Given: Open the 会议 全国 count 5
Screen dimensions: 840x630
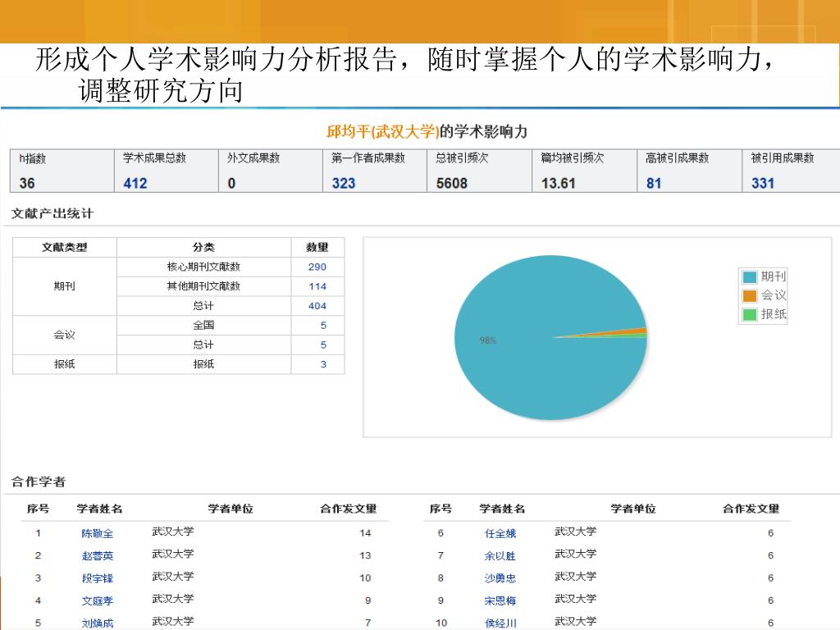Looking at the screenshot, I should [323, 325].
